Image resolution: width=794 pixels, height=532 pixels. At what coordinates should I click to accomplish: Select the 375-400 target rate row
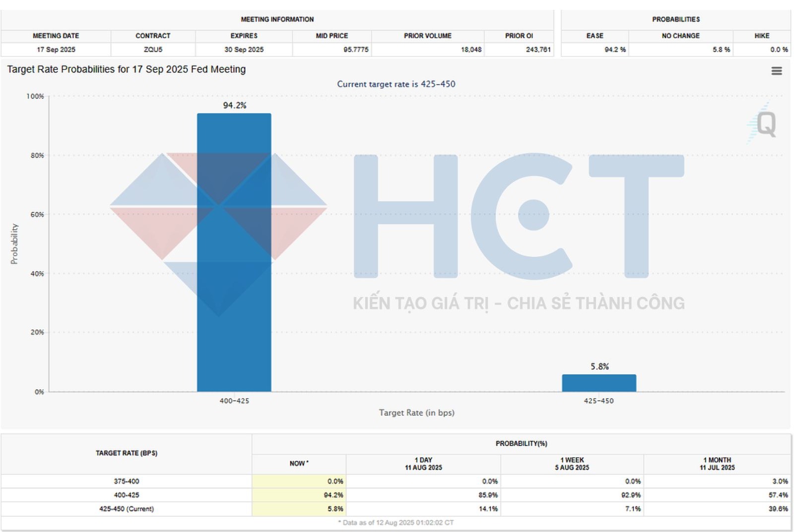tap(126, 481)
